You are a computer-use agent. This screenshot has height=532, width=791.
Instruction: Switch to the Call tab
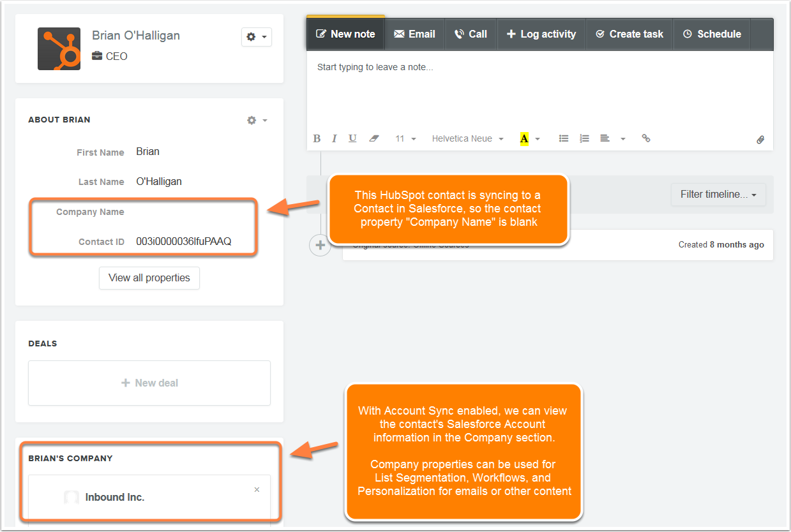tap(471, 34)
